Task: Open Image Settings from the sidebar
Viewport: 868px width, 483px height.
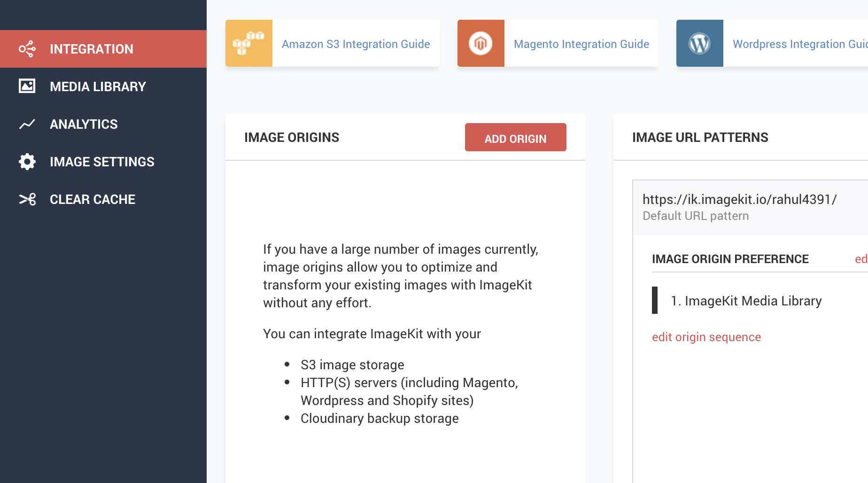Action: click(x=103, y=162)
